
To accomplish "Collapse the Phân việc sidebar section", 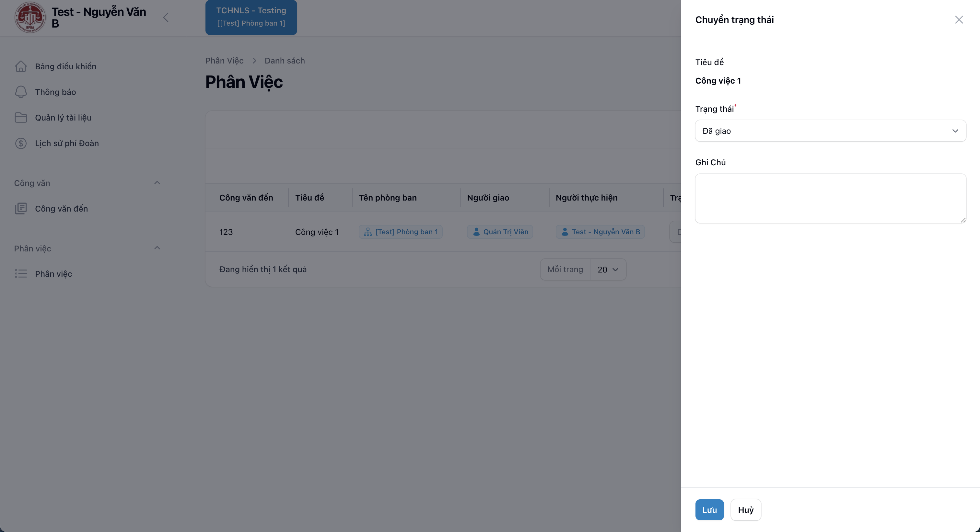I will 157,248.
